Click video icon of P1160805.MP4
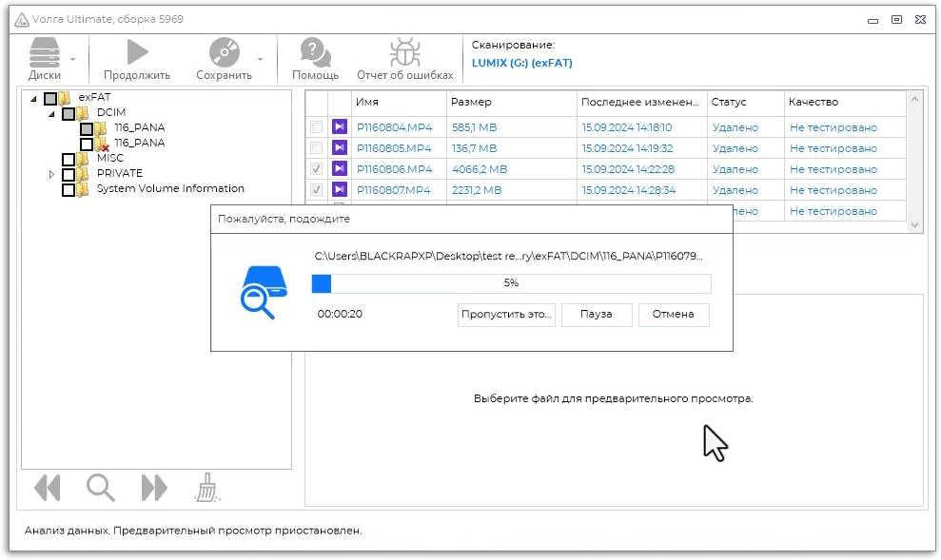The width and height of the screenshot is (941, 560). click(340, 147)
